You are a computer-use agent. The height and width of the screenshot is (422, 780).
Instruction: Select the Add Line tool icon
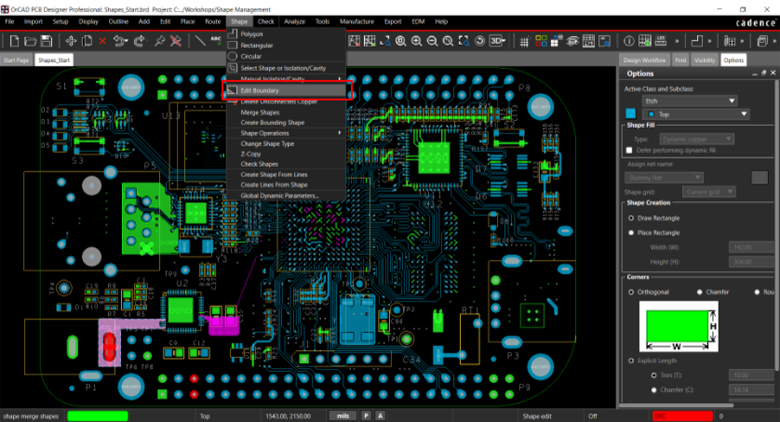(x=200, y=41)
